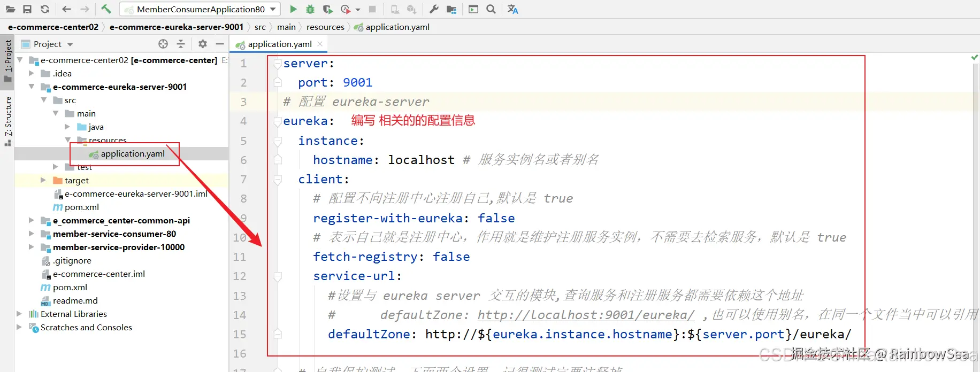Screen dimensions: 980x372
Task: Run with coverage shield icon
Action: [x=328, y=9]
